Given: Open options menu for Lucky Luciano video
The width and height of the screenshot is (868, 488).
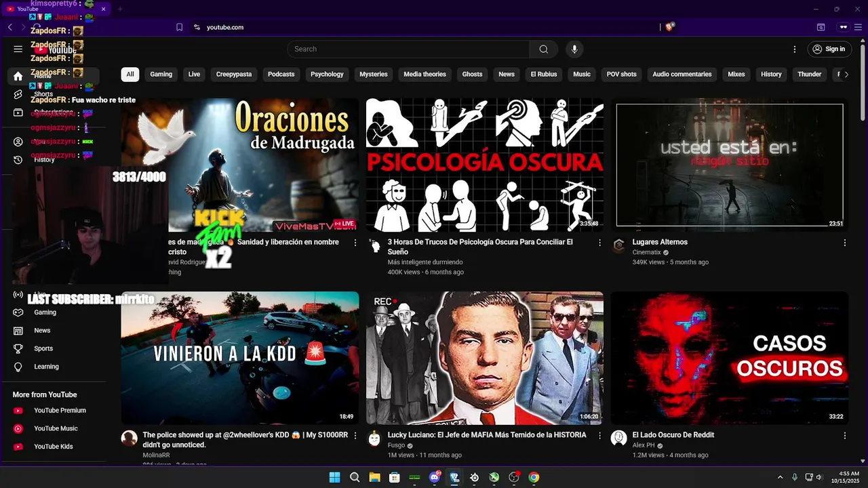Looking at the screenshot, I should (599, 436).
